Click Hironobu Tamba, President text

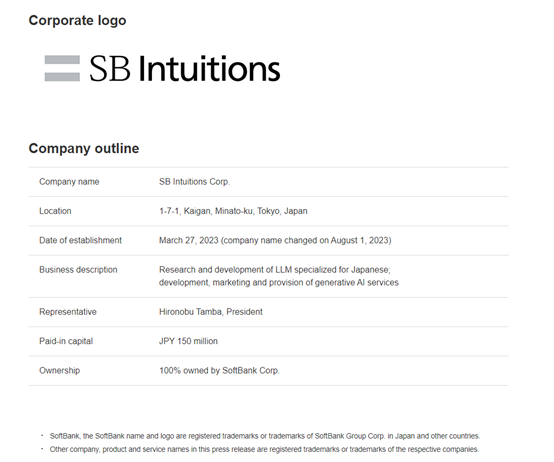pos(211,312)
